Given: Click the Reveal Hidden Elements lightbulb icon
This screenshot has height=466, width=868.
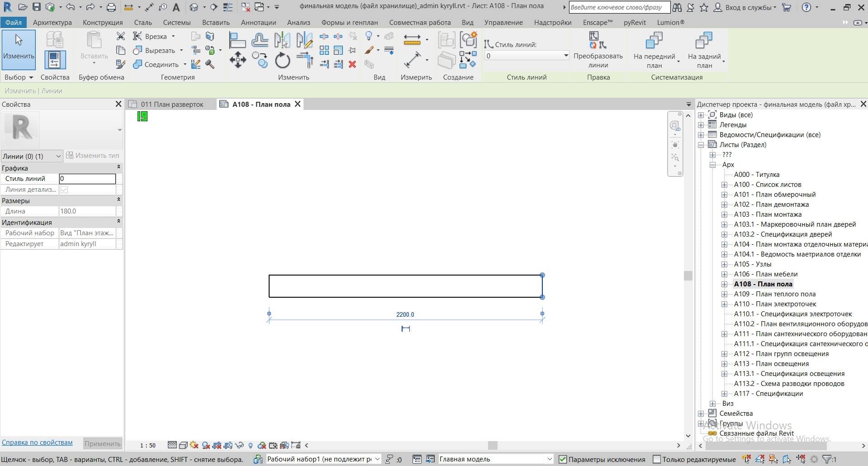Looking at the screenshot, I should click(251, 445).
